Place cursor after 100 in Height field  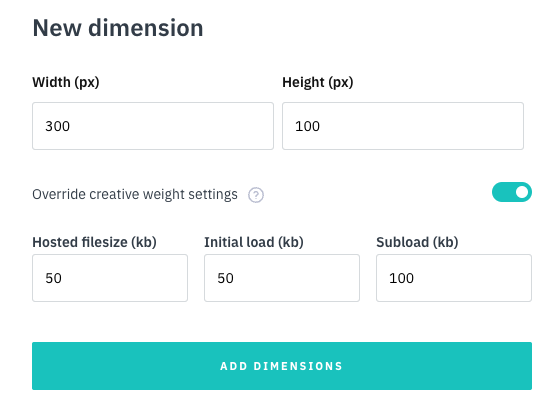[x=321, y=126]
